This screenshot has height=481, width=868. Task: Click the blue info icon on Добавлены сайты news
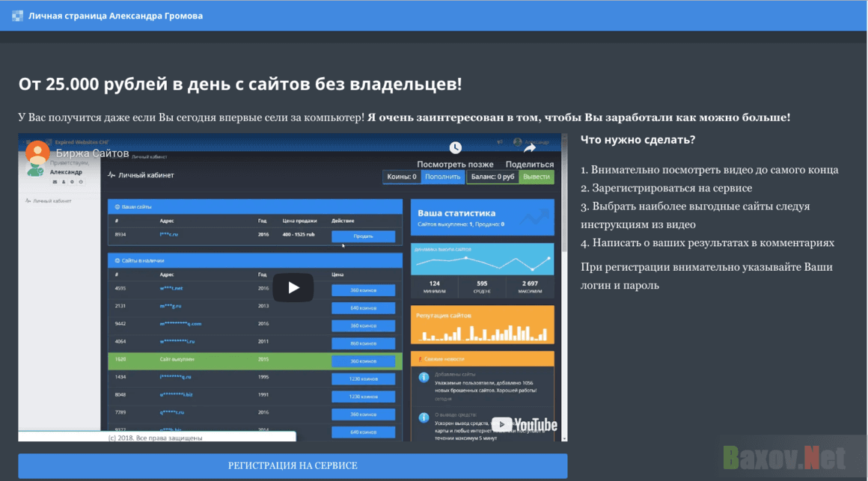(x=424, y=377)
